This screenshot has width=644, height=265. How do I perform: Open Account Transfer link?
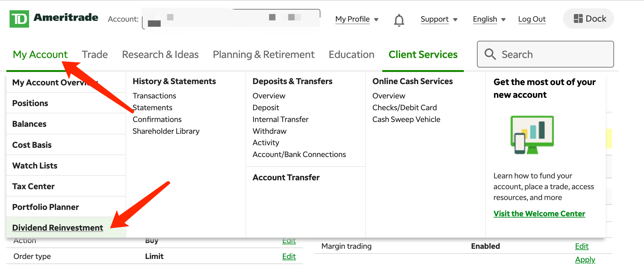click(286, 177)
